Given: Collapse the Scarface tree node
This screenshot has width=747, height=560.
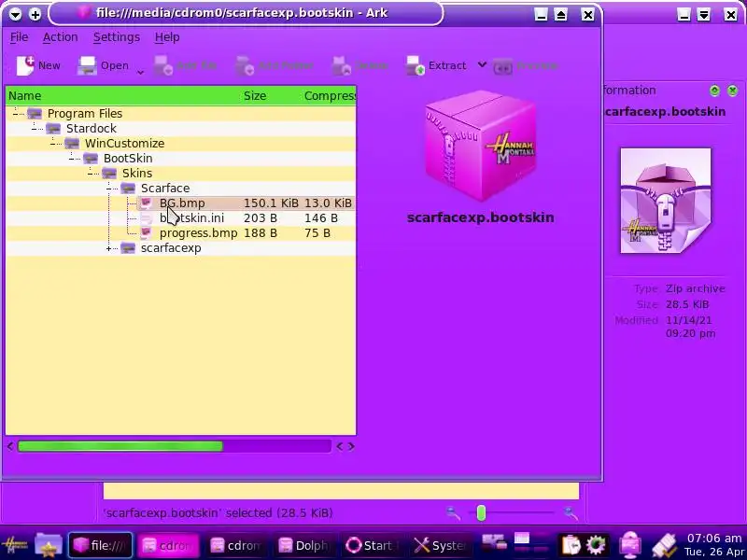Looking at the screenshot, I should click(x=109, y=189).
